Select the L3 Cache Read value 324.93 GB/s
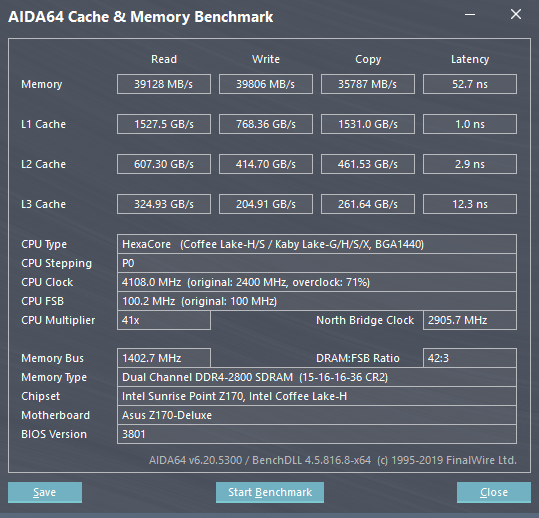539x518 pixels. 164,204
